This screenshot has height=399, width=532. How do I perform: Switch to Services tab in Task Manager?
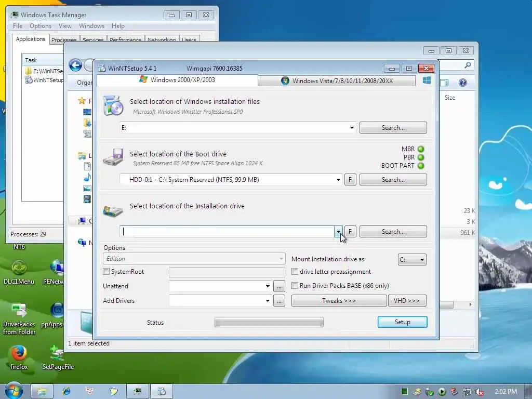click(x=93, y=39)
